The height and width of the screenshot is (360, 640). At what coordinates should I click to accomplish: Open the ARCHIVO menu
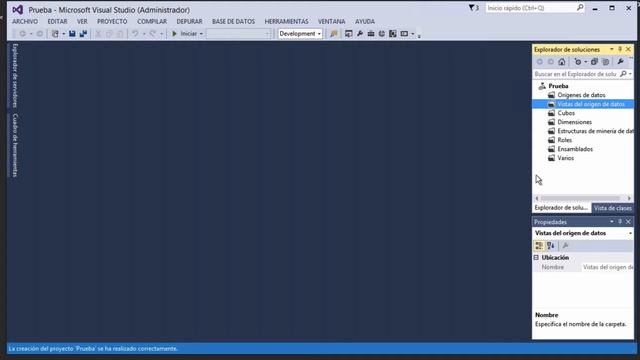pos(25,21)
